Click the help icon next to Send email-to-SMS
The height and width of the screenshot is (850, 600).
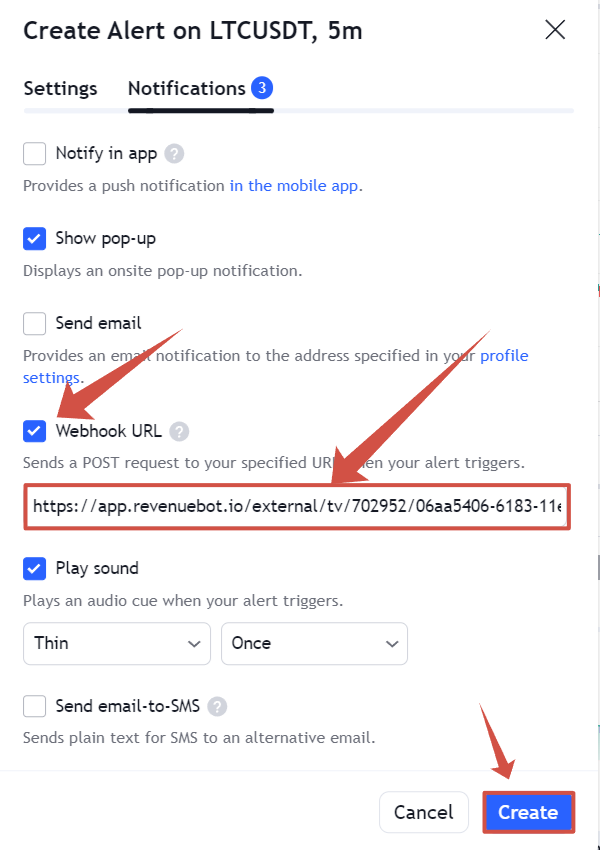coord(217,707)
